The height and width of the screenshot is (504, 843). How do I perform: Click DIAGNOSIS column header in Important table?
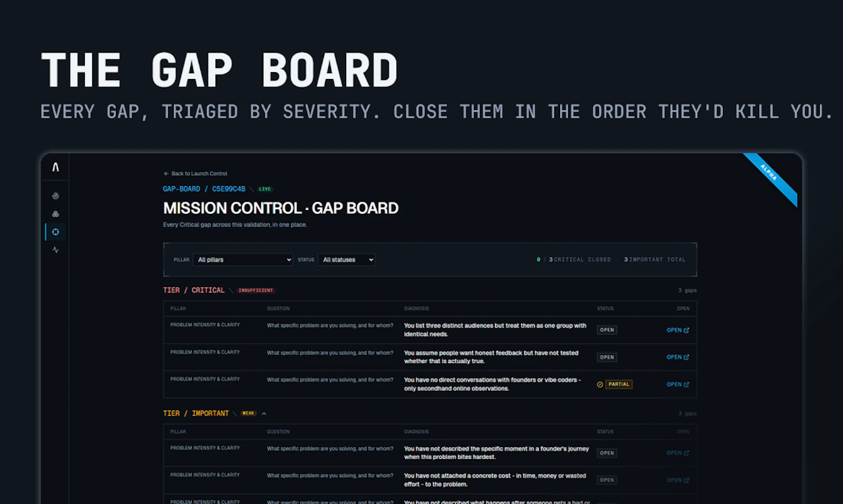click(x=416, y=432)
